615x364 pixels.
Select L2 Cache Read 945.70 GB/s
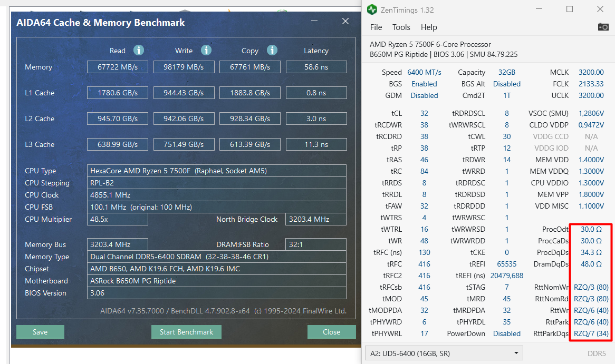(x=118, y=119)
